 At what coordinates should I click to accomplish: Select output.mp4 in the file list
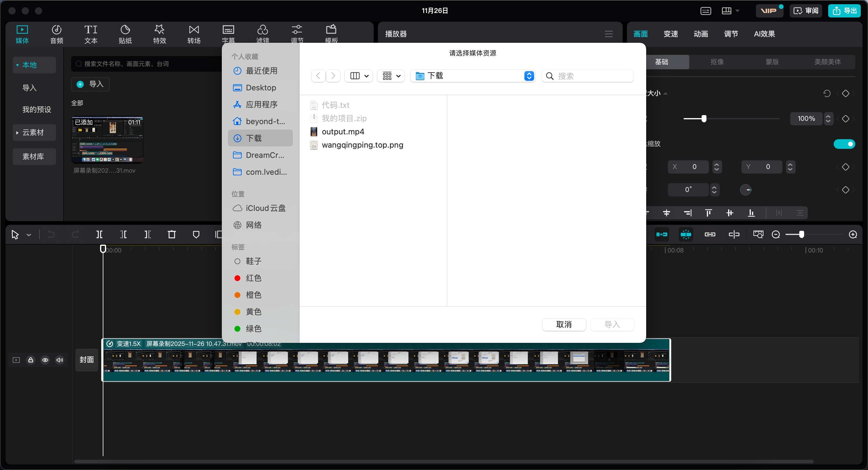343,132
